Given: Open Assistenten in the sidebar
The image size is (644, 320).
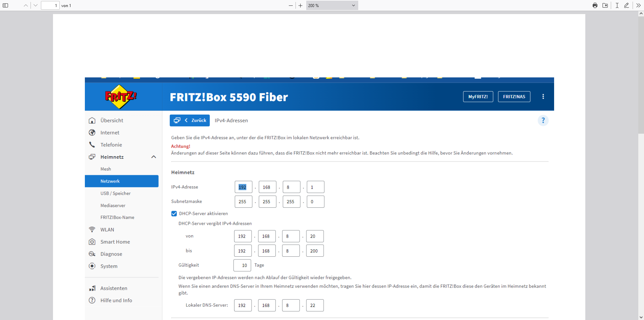Looking at the screenshot, I should coord(114,288).
